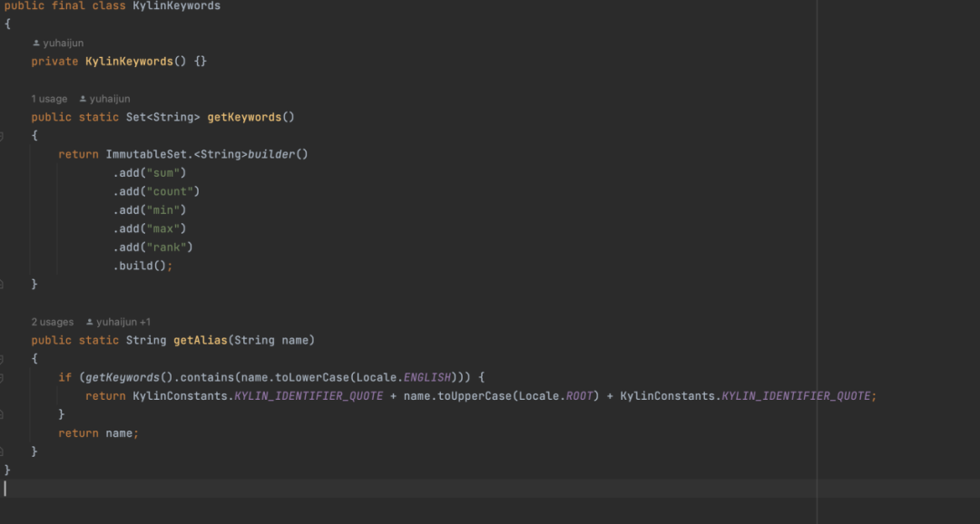Viewport: 980px width, 524px height.
Task: Click the ImmutableSet class reference
Action: pos(146,154)
